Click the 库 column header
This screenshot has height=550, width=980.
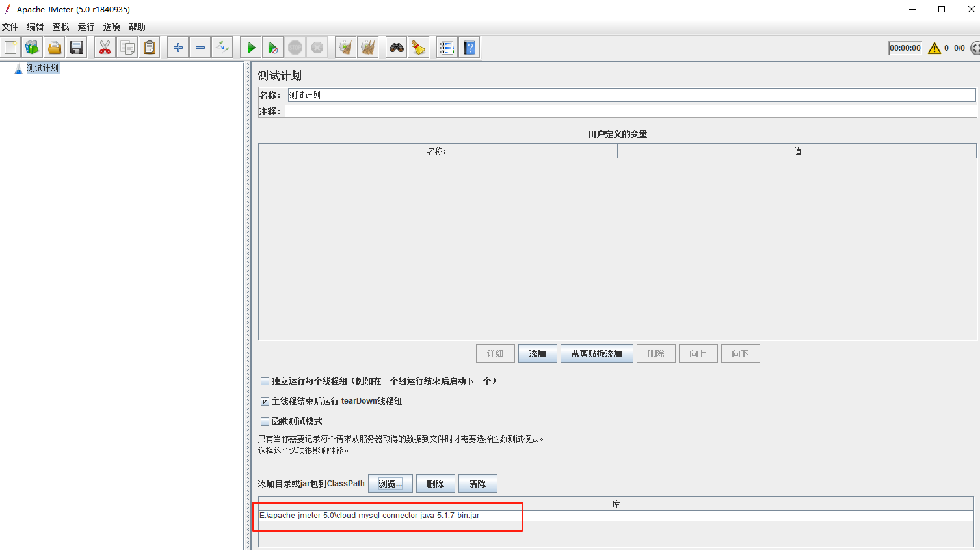click(616, 504)
